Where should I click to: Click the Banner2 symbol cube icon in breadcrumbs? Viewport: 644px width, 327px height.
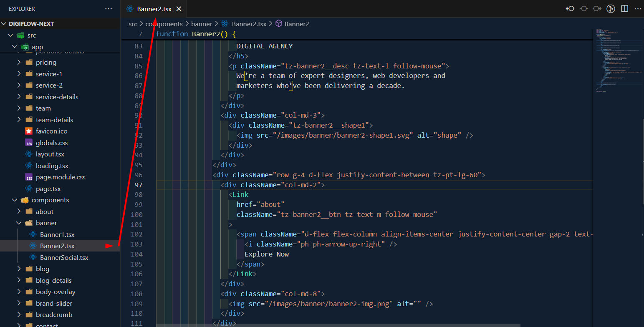click(x=279, y=24)
